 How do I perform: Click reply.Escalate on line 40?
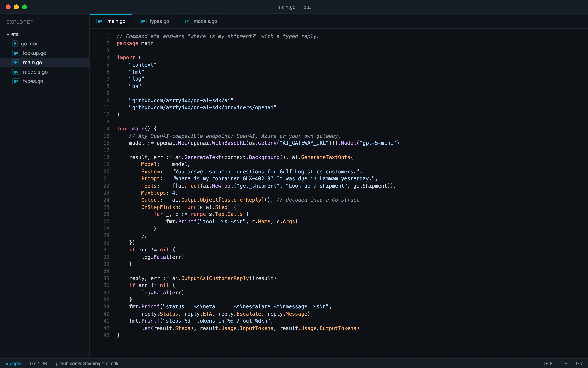click(239, 314)
